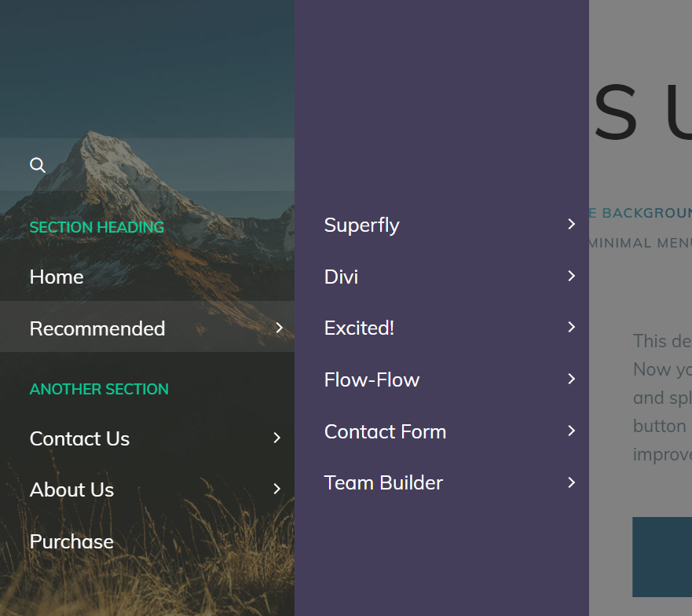The height and width of the screenshot is (616, 692).
Task: Open the Purchase menu item
Action: [71, 542]
